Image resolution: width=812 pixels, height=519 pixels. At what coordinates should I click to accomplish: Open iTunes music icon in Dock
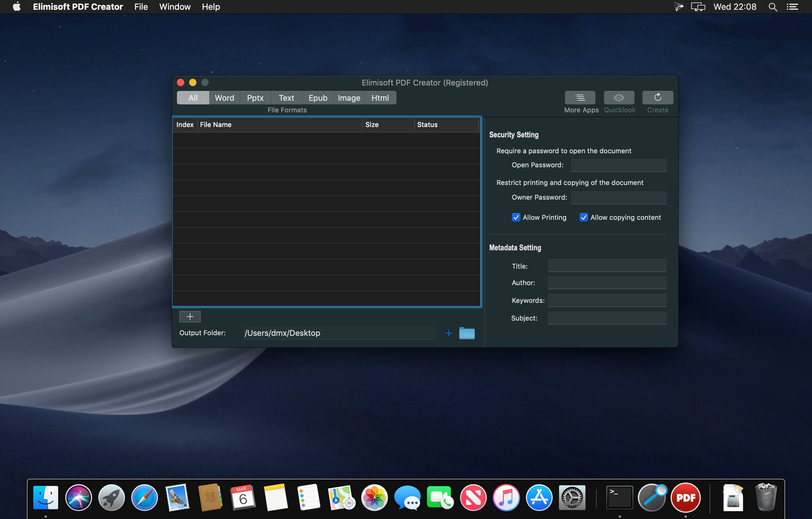(x=506, y=497)
